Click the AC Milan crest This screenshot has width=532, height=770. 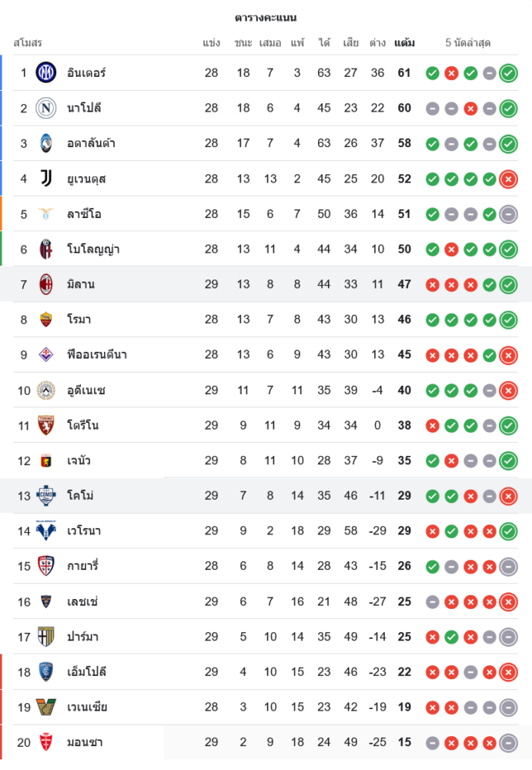coord(46,284)
